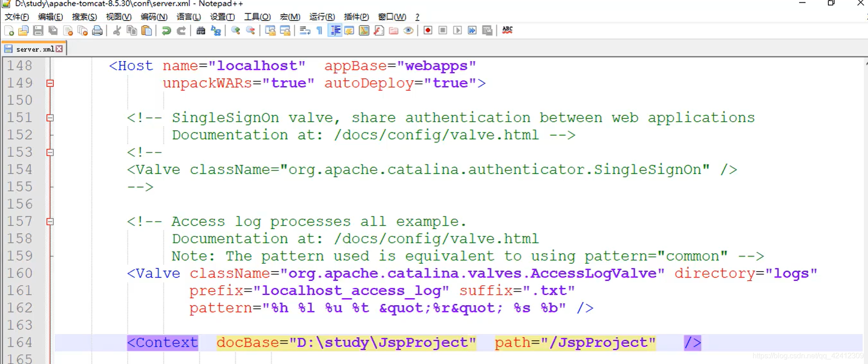Play back the recorded macro
868x364 pixels.
pos(457,31)
